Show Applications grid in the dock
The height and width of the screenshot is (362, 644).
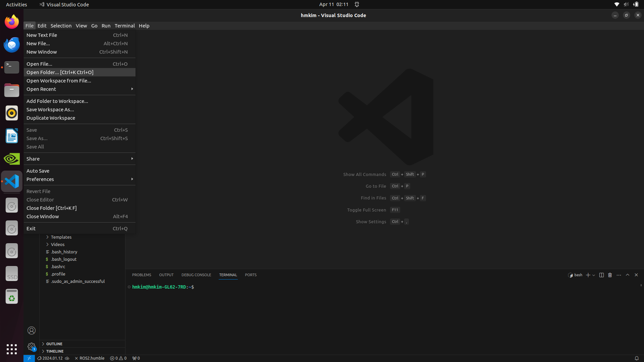(12, 349)
